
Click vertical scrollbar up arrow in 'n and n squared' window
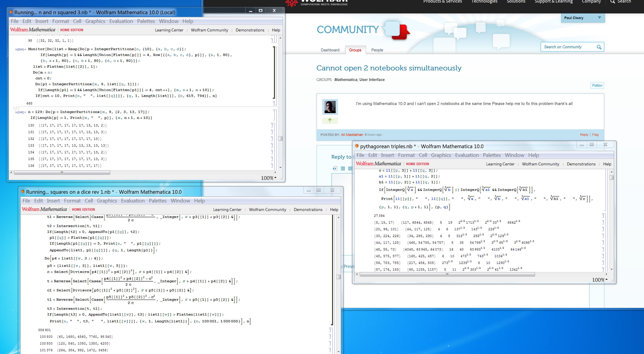point(280,38)
